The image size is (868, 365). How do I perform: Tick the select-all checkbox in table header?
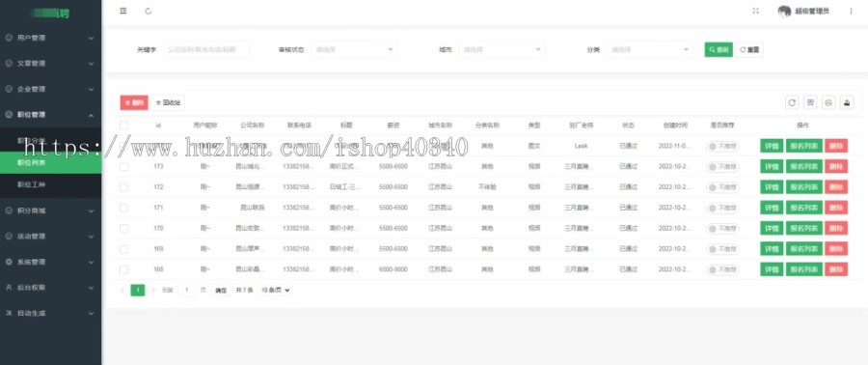point(124,126)
